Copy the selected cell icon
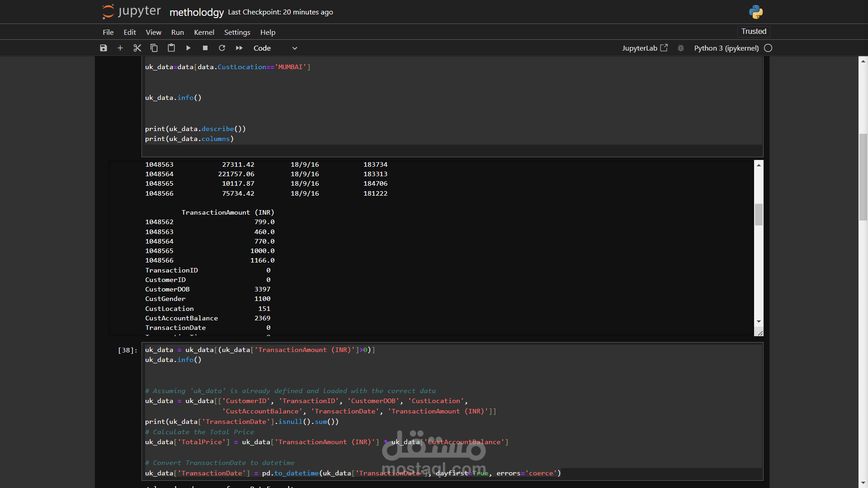 click(154, 48)
